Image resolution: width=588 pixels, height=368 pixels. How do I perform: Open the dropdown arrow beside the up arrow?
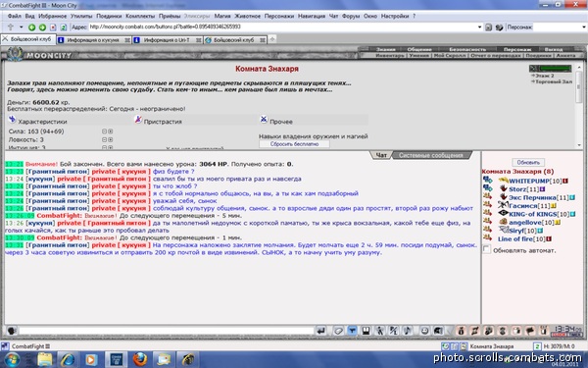coord(21,27)
